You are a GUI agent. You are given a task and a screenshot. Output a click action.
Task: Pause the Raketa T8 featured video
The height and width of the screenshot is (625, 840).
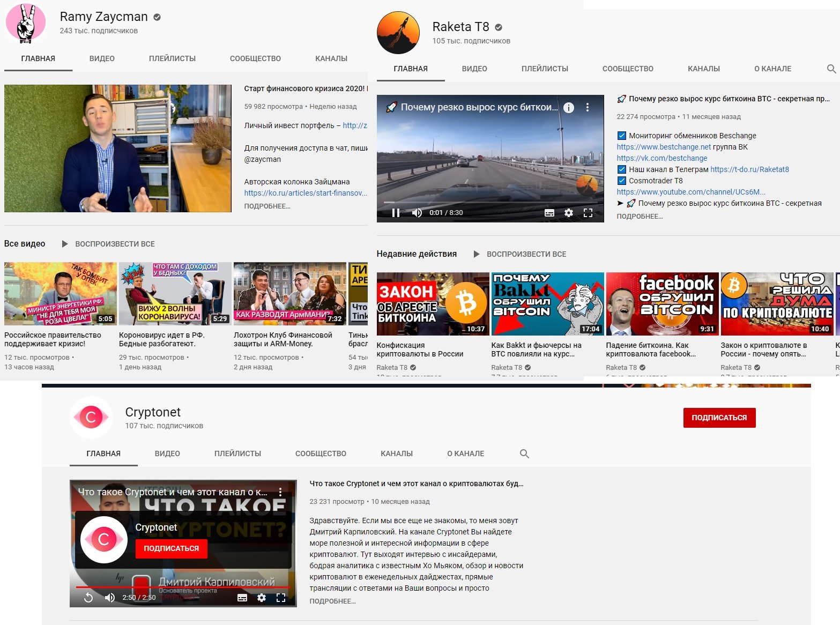396,213
